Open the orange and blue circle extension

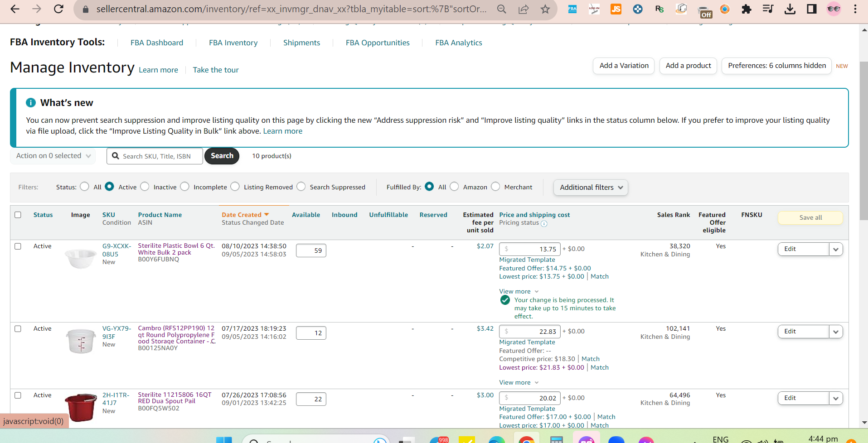click(x=725, y=9)
